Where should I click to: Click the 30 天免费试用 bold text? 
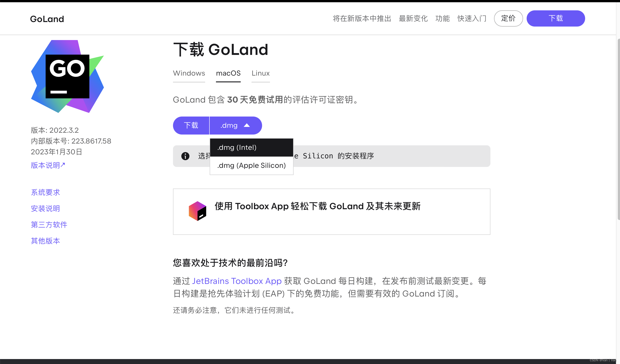point(255,100)
